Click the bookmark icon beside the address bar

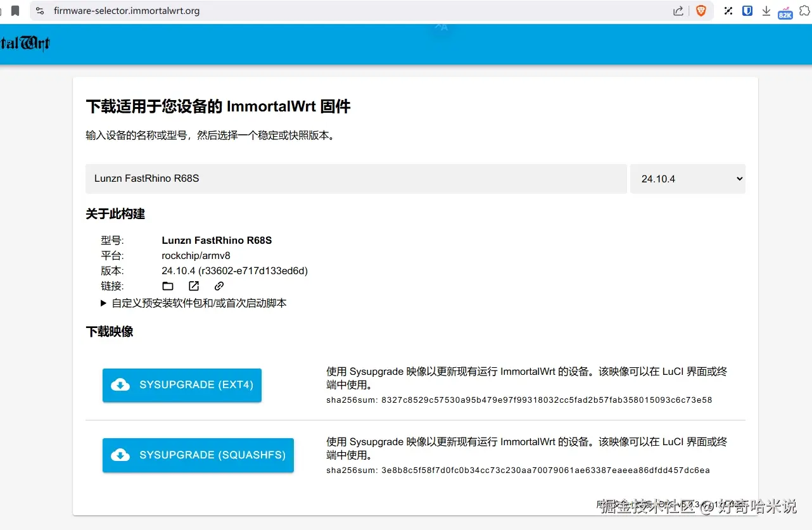pos(15,11)
